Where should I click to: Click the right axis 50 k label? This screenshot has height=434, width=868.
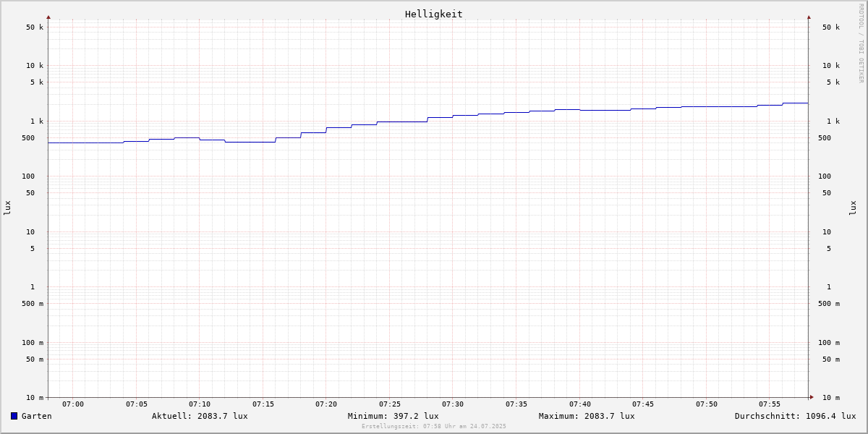(x=831, y=27)
